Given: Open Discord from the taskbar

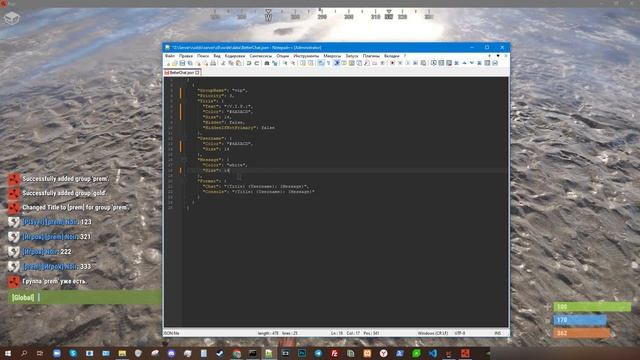Looking at the screenshot, I should pyautogui.click(x=171, y=353).
